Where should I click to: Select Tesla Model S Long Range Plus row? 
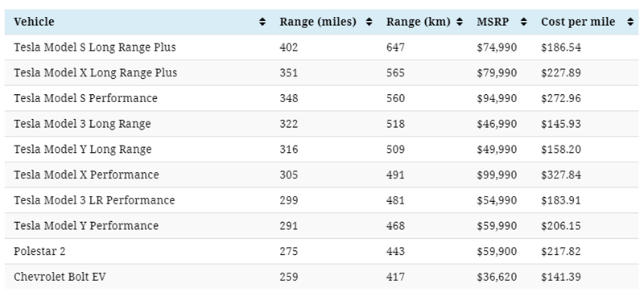pos(321,47)
